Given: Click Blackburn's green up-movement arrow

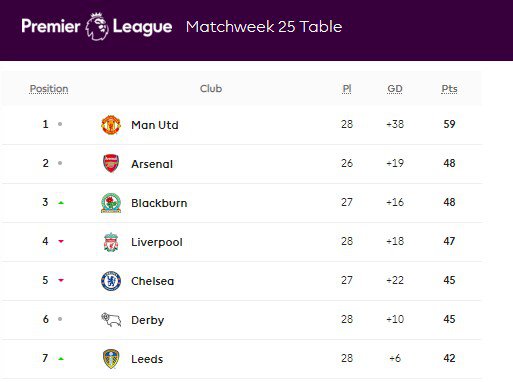Looking at the screenshot, I should pos(61,203).
